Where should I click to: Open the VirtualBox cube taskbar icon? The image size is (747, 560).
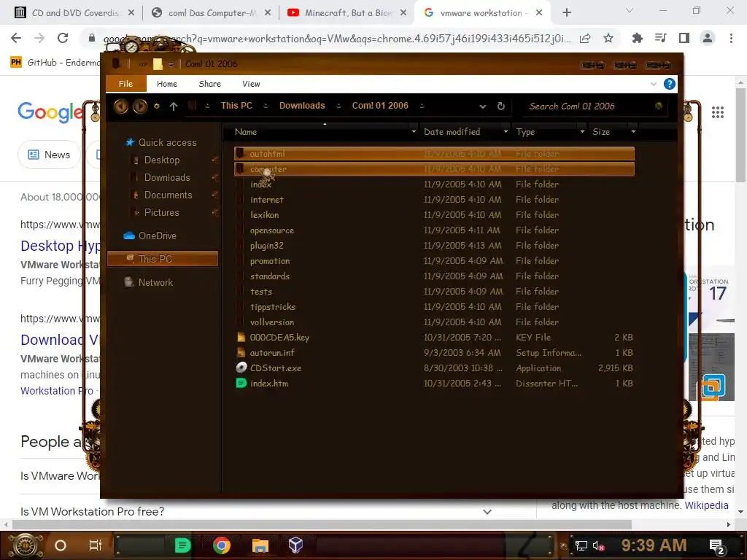click(295, 545)
